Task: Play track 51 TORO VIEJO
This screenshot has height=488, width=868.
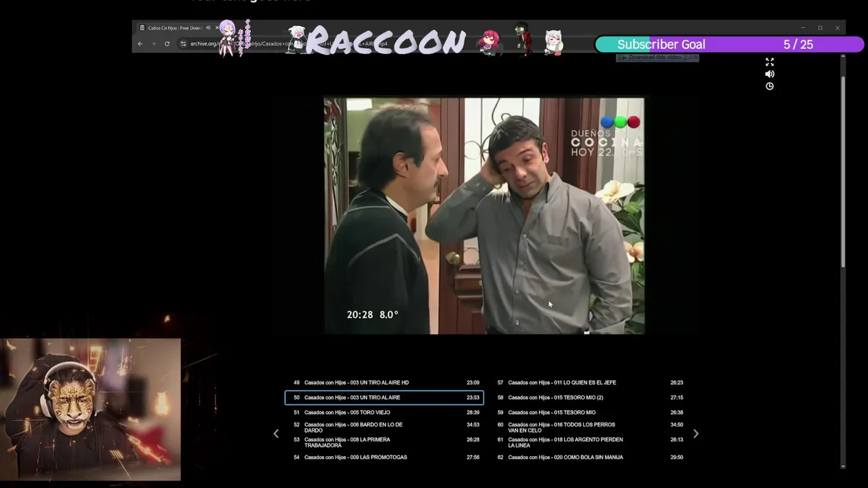Action: 385,412
